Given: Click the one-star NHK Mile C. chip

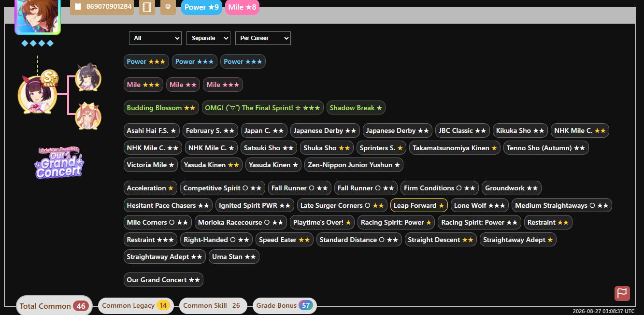Looking at the screenshot, I should [x=211, y=148].
